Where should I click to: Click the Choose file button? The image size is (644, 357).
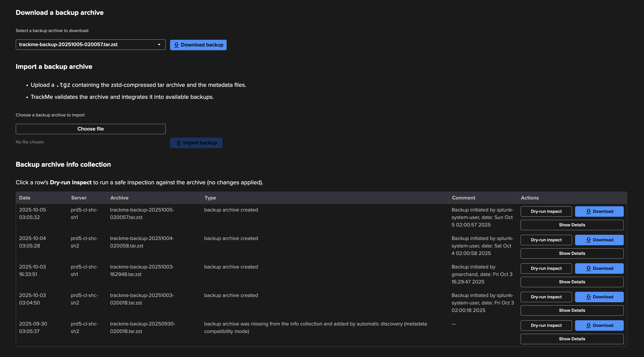click(x=90, y=129)
